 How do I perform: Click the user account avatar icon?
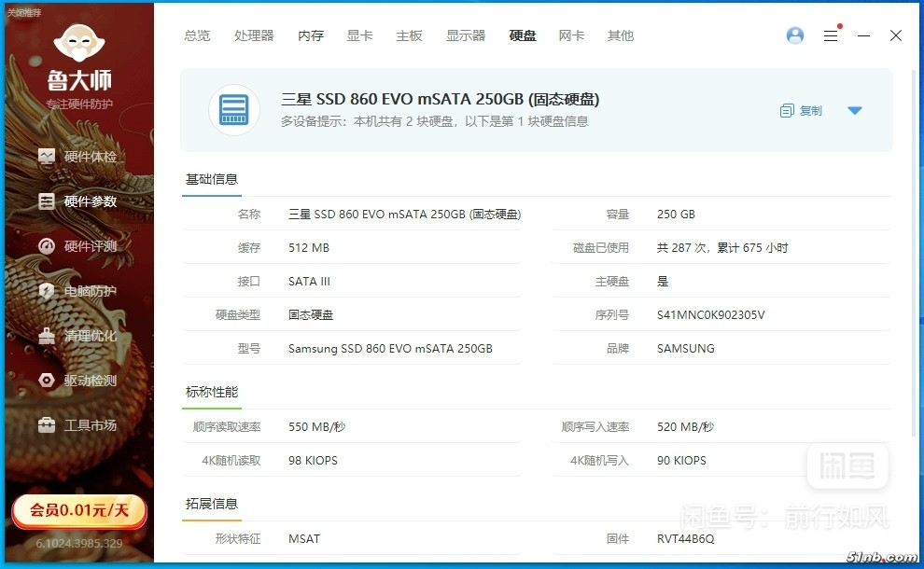[x=795, y=35]
